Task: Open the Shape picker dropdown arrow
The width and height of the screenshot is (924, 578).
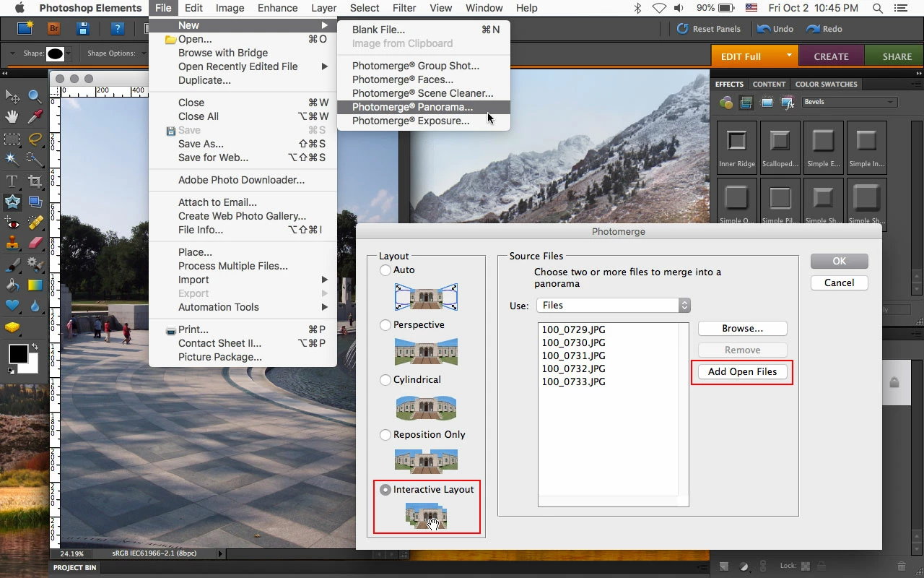Action: (x=69, y=53)
